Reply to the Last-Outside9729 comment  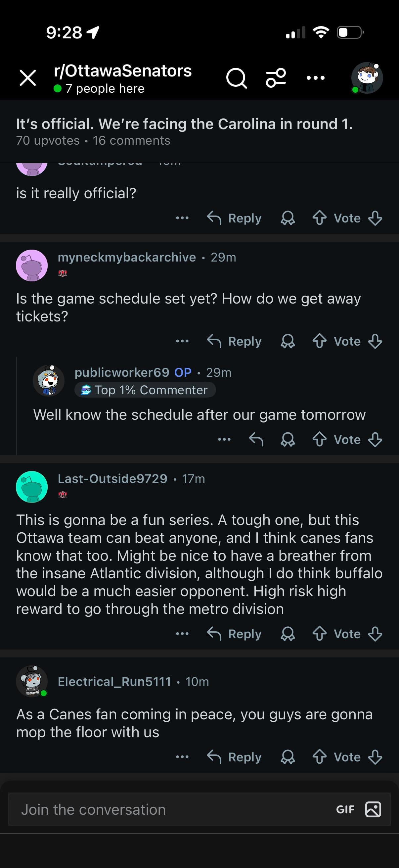tap(234, 634)
